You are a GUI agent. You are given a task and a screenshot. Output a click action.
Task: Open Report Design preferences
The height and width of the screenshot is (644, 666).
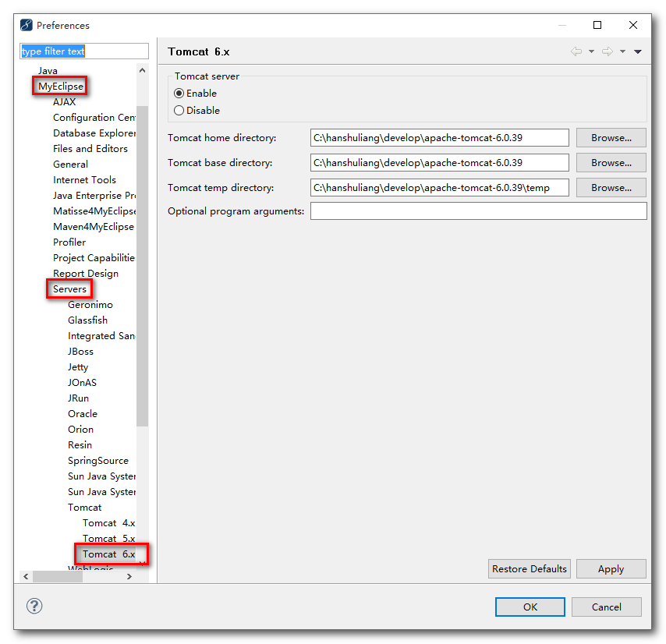point(85,274)
